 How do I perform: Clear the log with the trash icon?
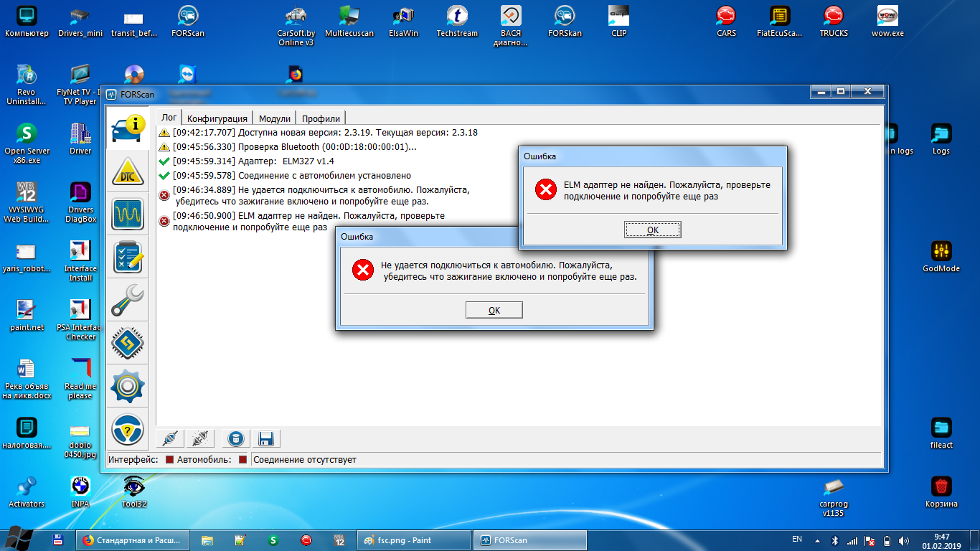[x=235, y=438]
